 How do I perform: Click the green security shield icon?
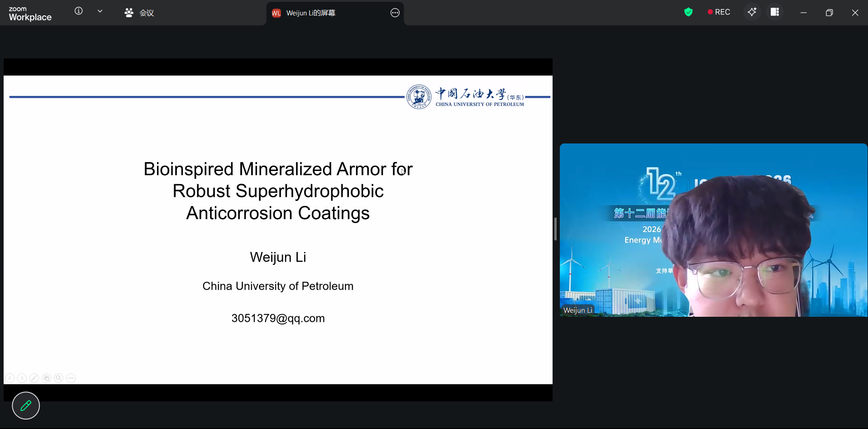(688, 12)
